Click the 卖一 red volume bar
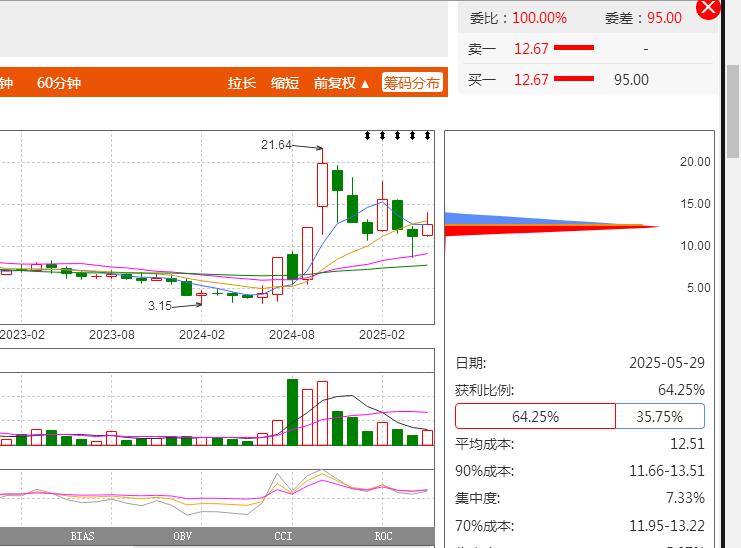The width and height of the screenshot is (741, 548). point(574,47)
